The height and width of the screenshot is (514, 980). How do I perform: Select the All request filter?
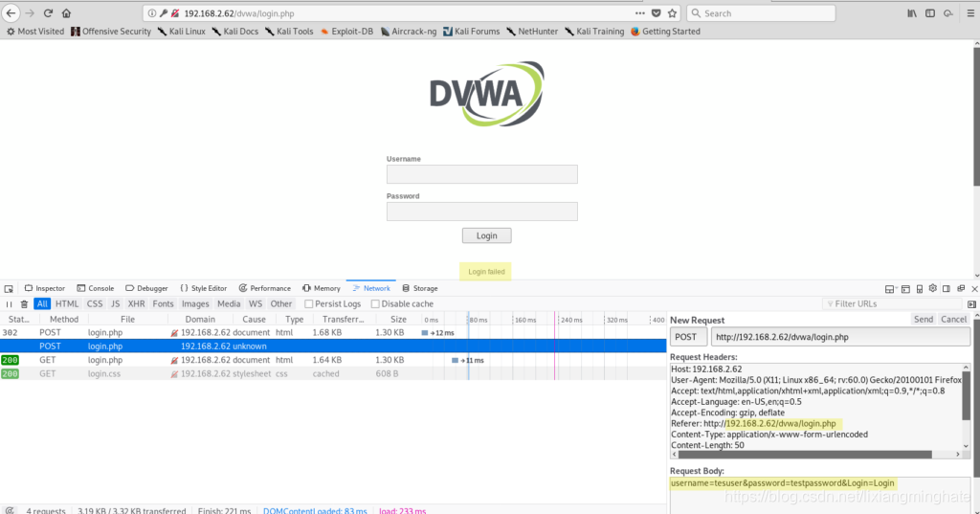(x=42, y=303)
